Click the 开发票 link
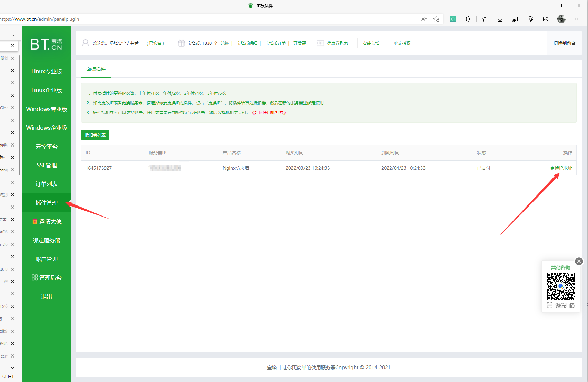588x382 pixels. click(300, 43)
